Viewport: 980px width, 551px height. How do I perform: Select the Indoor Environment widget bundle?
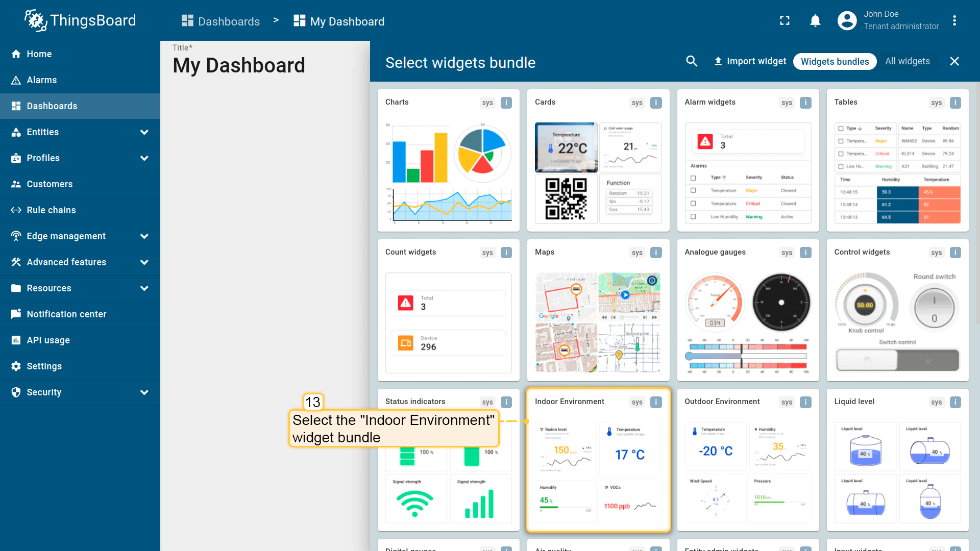tap(598, 460)
